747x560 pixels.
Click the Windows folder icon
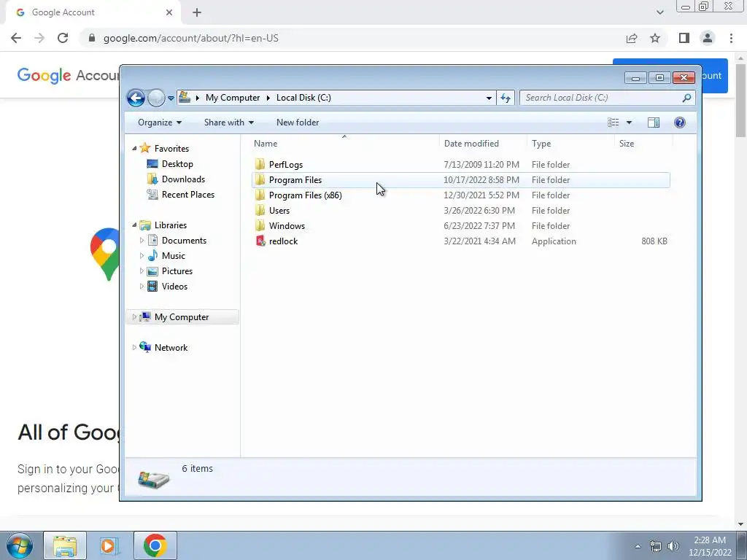(x=260, y=226)
